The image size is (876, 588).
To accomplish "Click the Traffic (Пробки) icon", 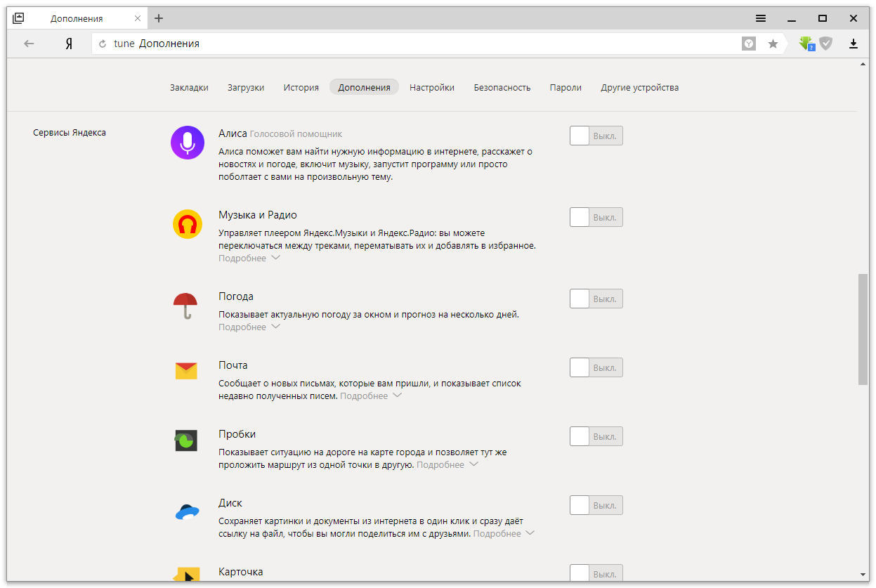I will point(186,440).
